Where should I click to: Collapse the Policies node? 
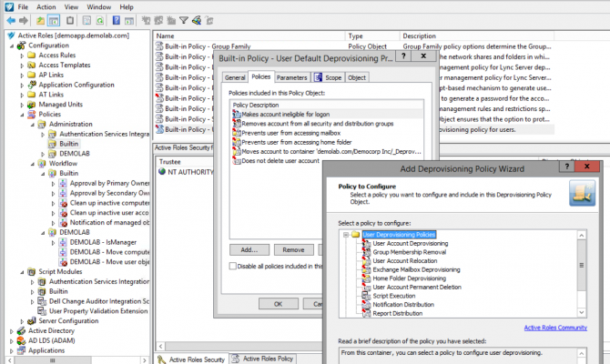[22, 115]
